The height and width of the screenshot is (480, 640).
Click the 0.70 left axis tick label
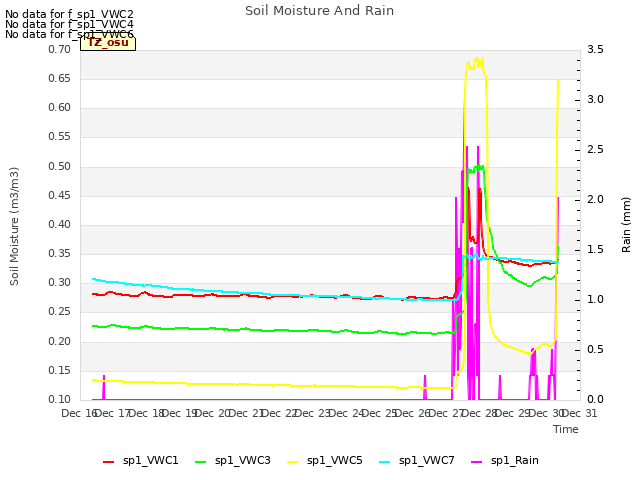pos(60,49)
